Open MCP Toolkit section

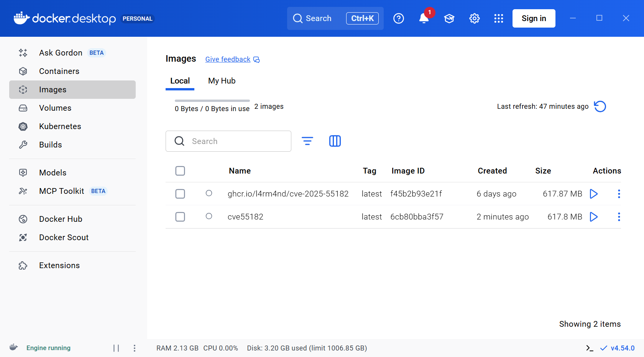(x=72, y=191)
